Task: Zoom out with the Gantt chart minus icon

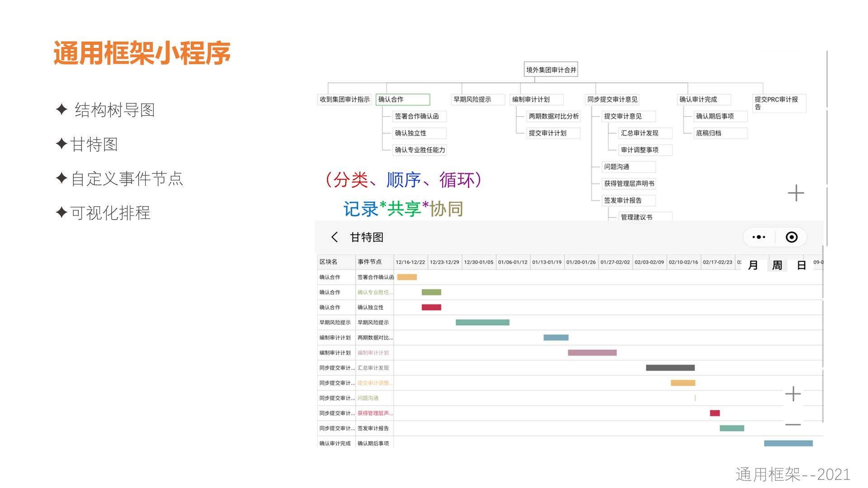Action: click(x=793, y=425)
